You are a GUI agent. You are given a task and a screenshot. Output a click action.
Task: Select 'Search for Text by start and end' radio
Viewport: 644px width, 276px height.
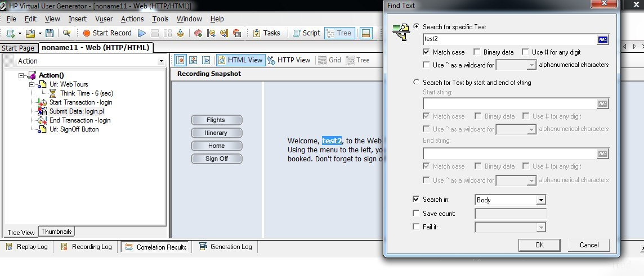[x=417, y=82]
